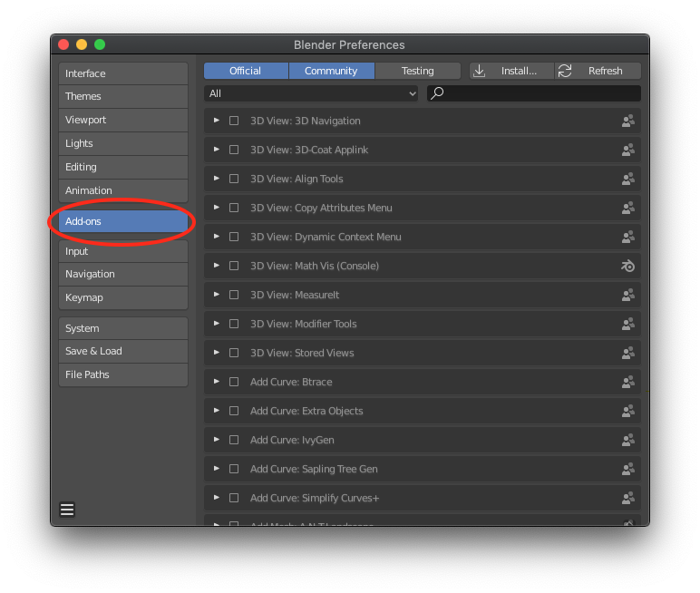Expand the Copy Attributes Menu details

coord(217,208)
